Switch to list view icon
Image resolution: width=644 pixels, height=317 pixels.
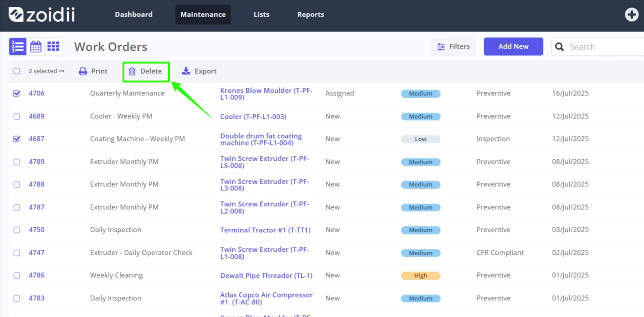pyautogui.click(x=18, y=46)
